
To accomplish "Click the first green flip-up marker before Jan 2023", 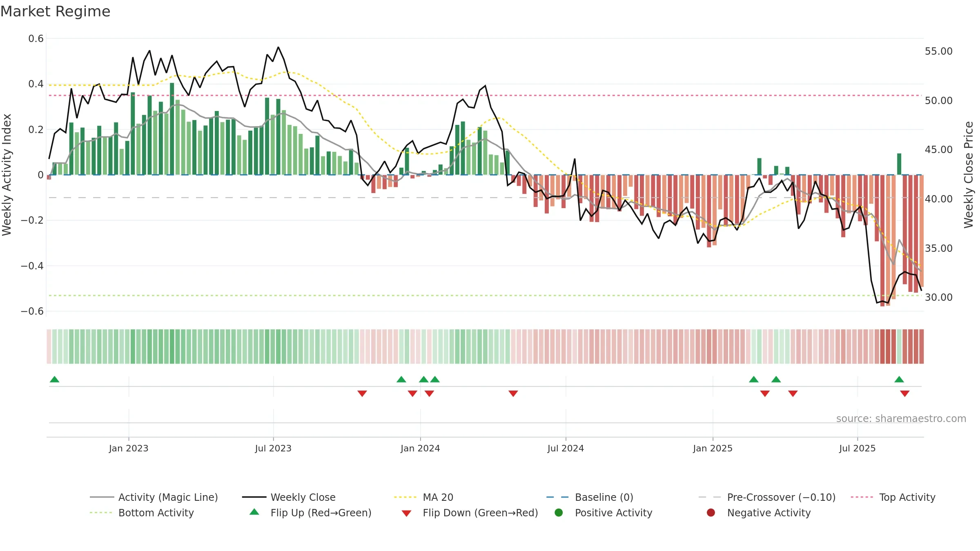I will 55,379.
